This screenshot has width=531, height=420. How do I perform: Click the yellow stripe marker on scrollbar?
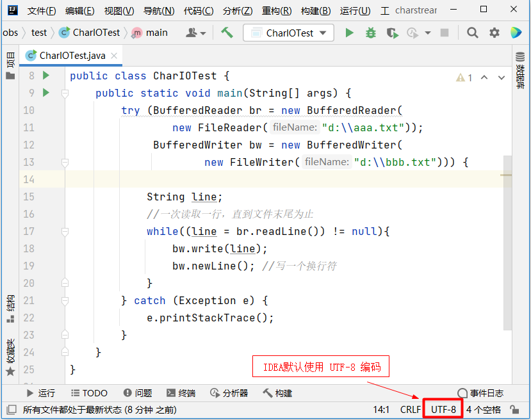(x=505, y=175)
